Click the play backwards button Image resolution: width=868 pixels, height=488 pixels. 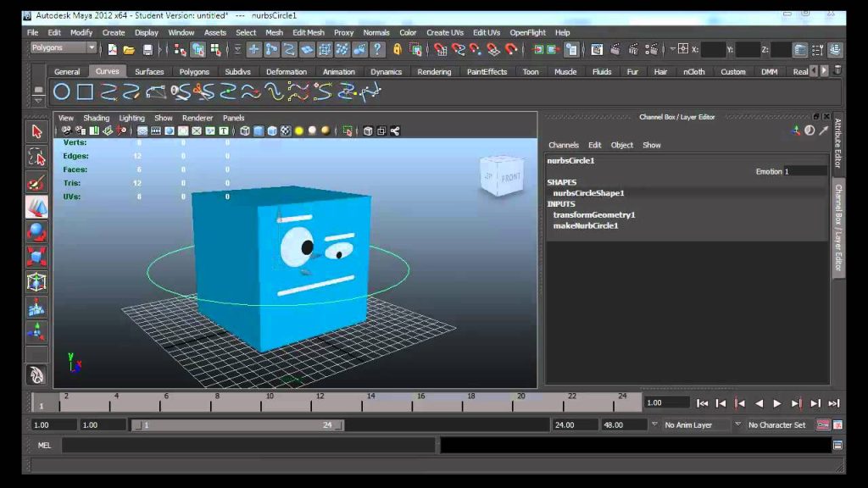tap(759, 403)
